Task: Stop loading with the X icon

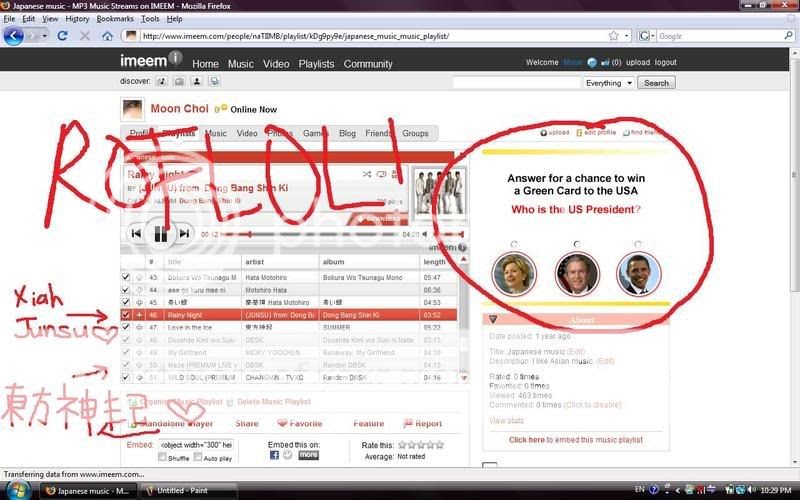Action: pos(85,36)
